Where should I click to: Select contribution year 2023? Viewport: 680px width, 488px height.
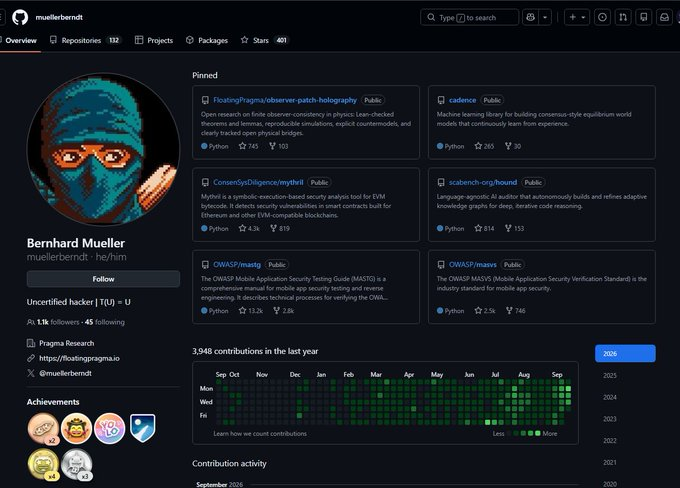(x=625, y=419)
